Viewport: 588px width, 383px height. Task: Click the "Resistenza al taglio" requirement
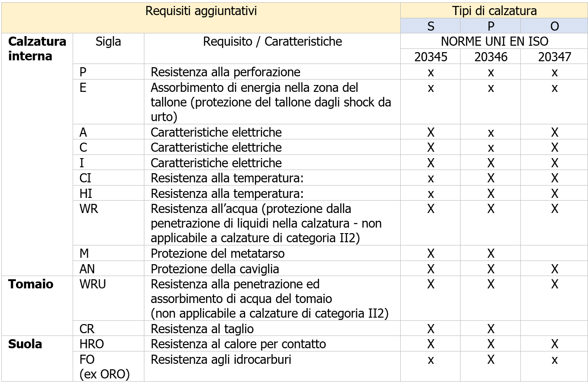pos(202,329)
